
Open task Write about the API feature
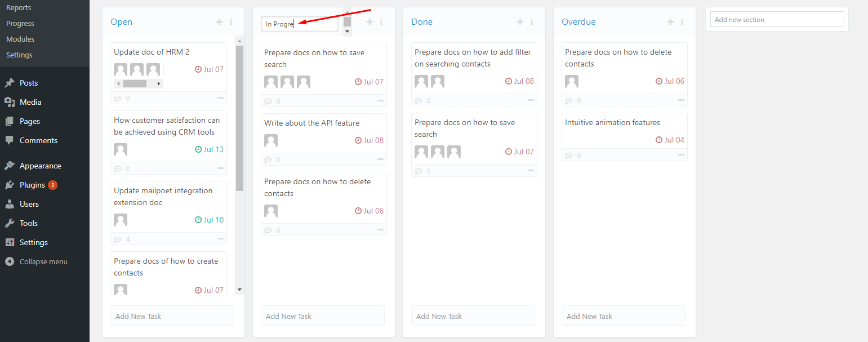[311, 123]
